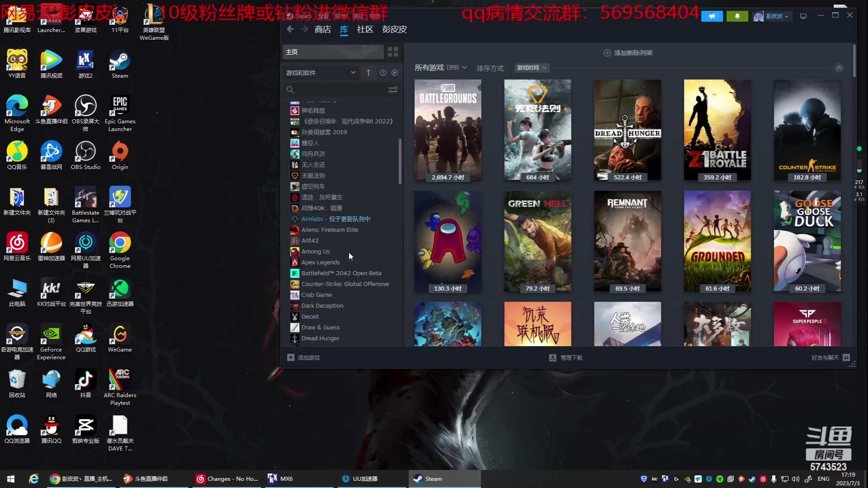Go back with the Steam back arrow

coord(290,29)
